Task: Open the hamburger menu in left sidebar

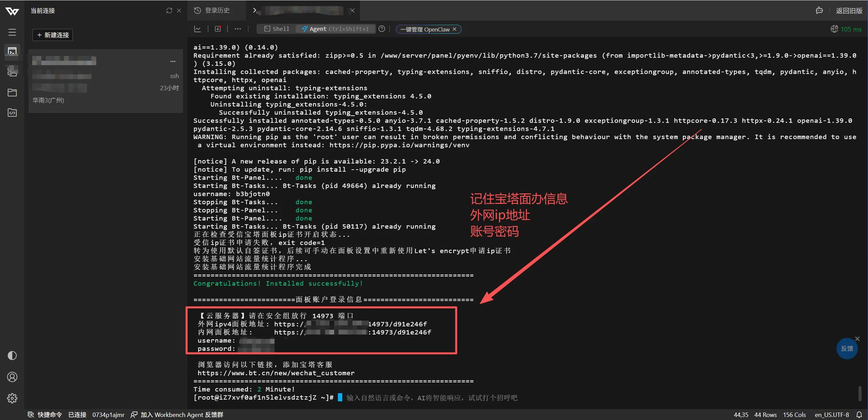Action: click(x=12, y=32)
